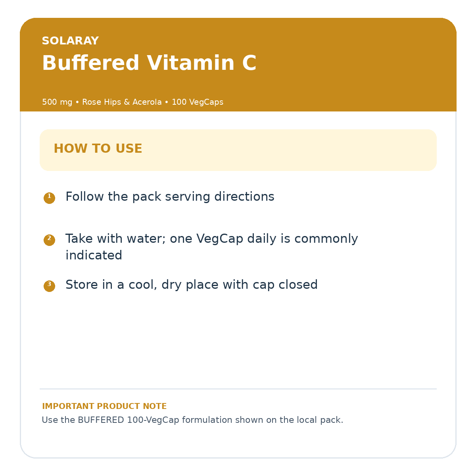Click the 500 mg Rose Hips subtitle
Viewport: 476px width, 476px height.
[x=132, y=102]
